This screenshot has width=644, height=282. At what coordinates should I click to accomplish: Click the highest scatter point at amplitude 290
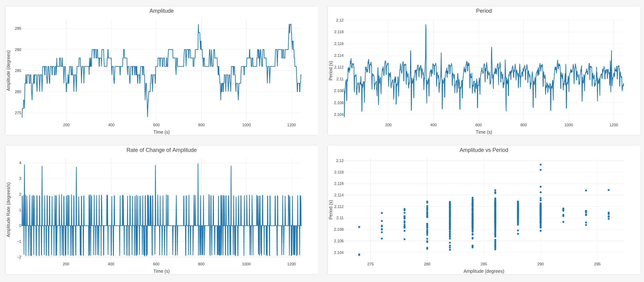[540, 165]
